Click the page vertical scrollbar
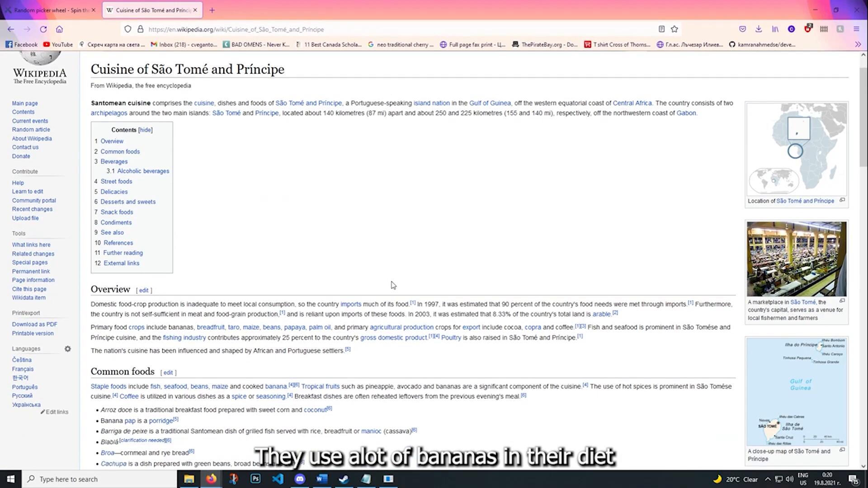 (x=863, y=117)
